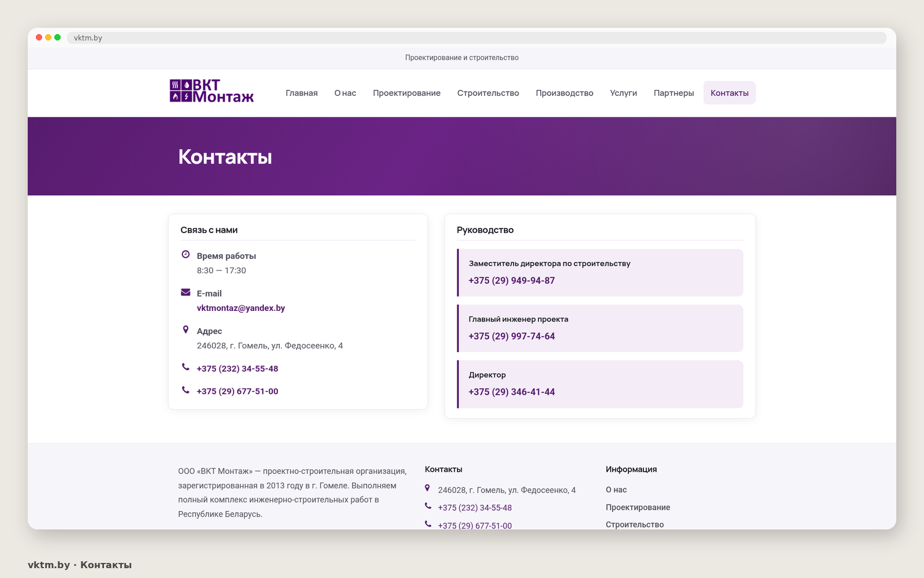Open the Проектирование navigation item
The width and height of the screenshot is (924, 578).
[407, 93]
